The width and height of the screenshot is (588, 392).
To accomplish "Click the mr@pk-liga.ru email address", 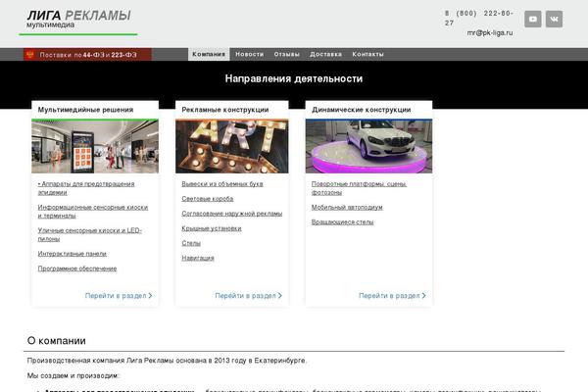I will 490,33.
